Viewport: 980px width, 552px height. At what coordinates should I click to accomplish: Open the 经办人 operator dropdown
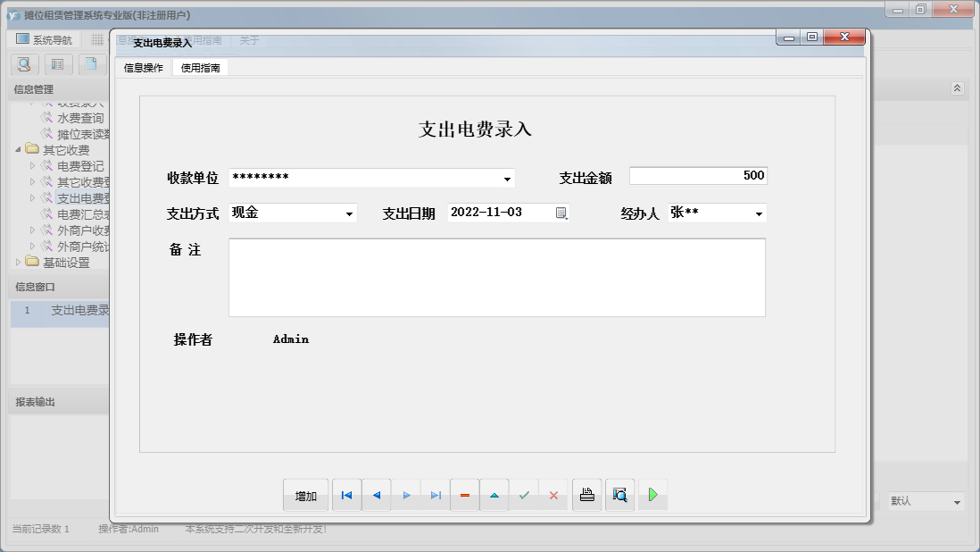(x=757, y=213)
